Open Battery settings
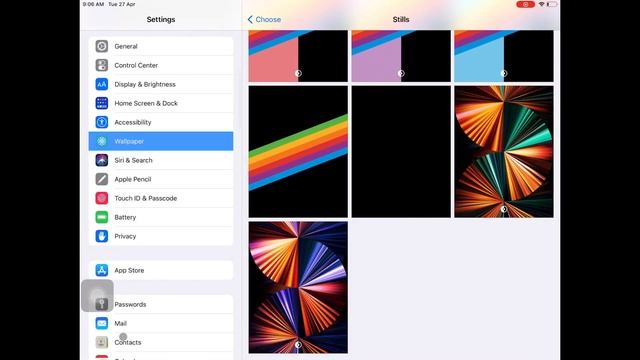 pyautogui.click(x=161, y=217)
